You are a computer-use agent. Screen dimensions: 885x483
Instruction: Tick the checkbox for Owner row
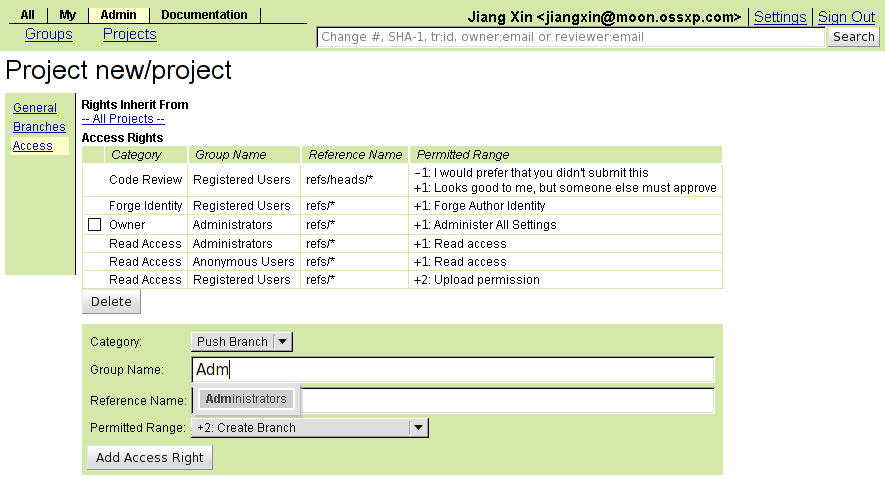click(x=94, y=225)
